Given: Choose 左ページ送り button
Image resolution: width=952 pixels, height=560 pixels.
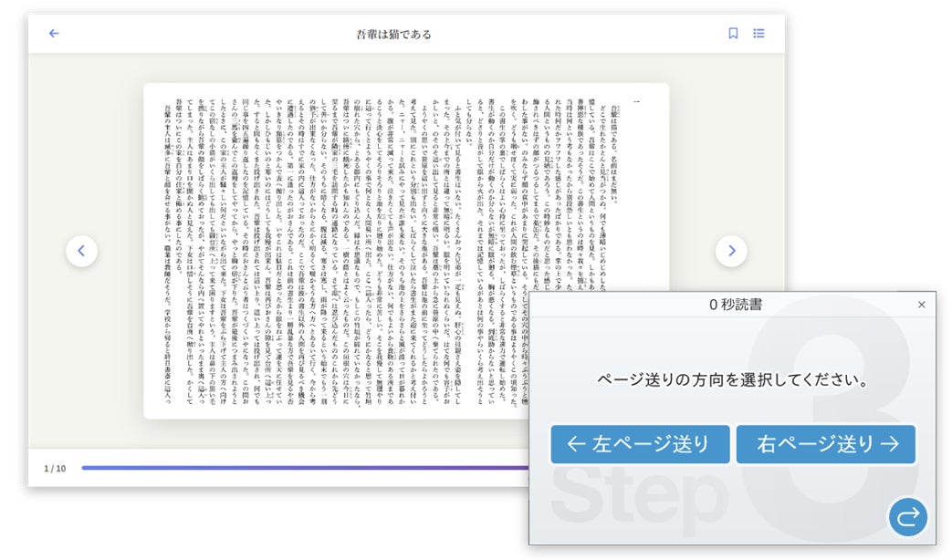Looking at the screenshot, I should (x=640, y=444).
